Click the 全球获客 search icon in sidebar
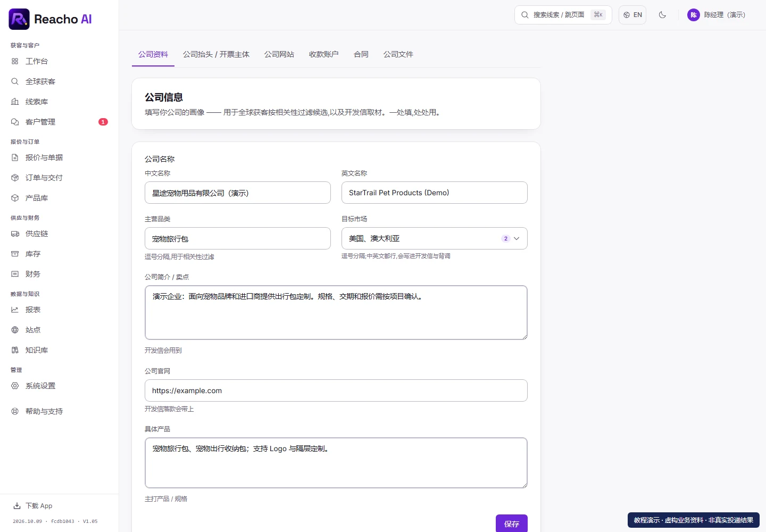The width and height of the screenshot is (766, 532). (x=15, y=81)
